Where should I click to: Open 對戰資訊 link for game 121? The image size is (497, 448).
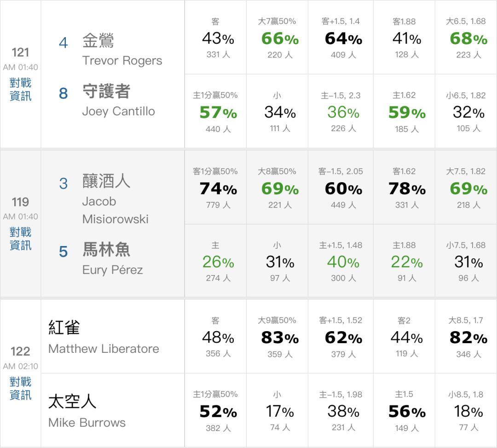(x=21, y=90)
